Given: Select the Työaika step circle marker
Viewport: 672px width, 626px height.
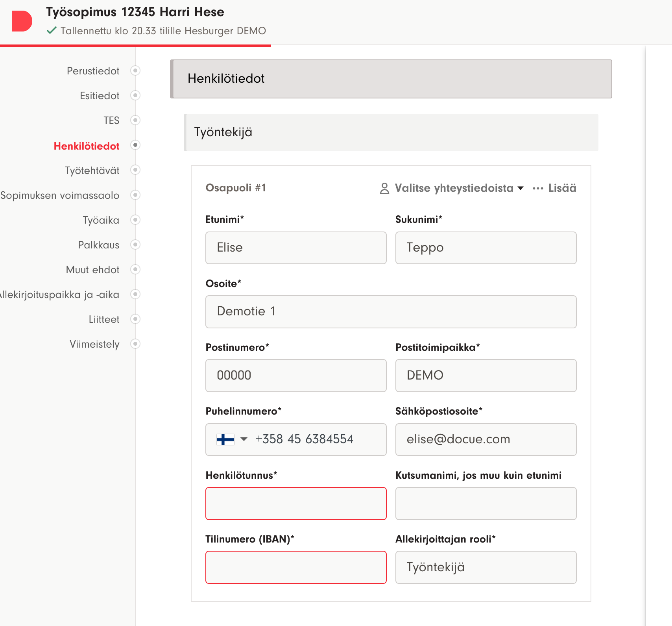Looking at the screenshot, I should click(x=135, y=220).
